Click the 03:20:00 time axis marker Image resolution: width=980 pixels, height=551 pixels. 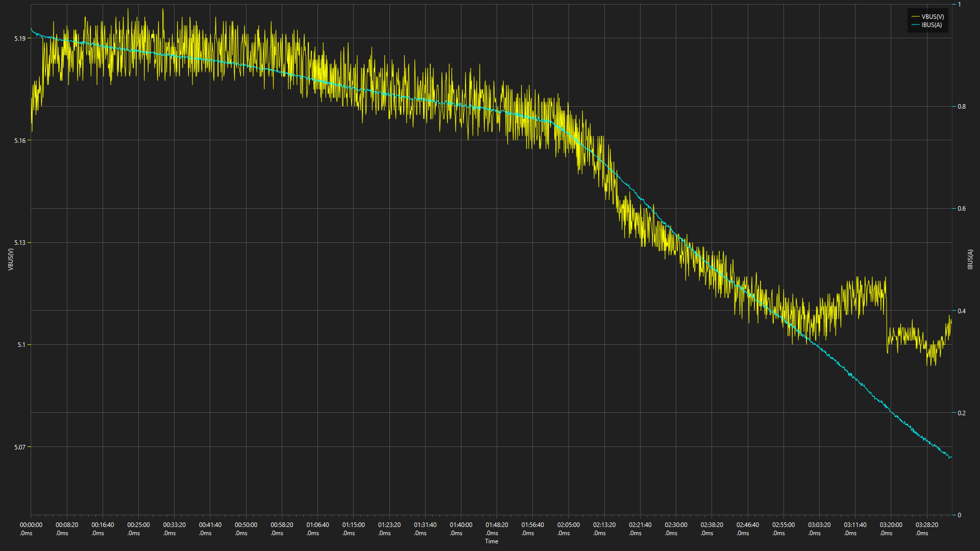click(891, 529)
